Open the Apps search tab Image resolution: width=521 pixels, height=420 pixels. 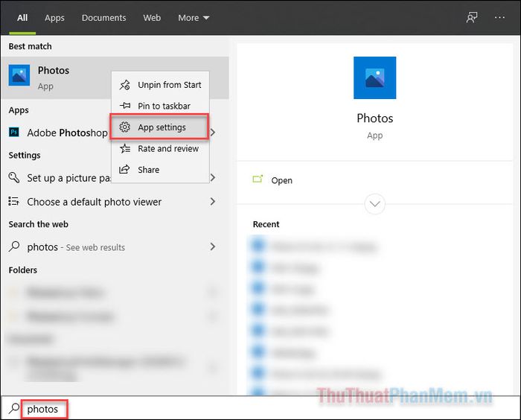(x=54, y=18)
